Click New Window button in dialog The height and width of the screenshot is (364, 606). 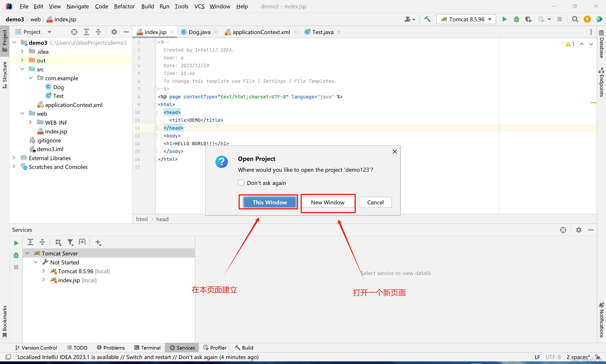point(328,202)
